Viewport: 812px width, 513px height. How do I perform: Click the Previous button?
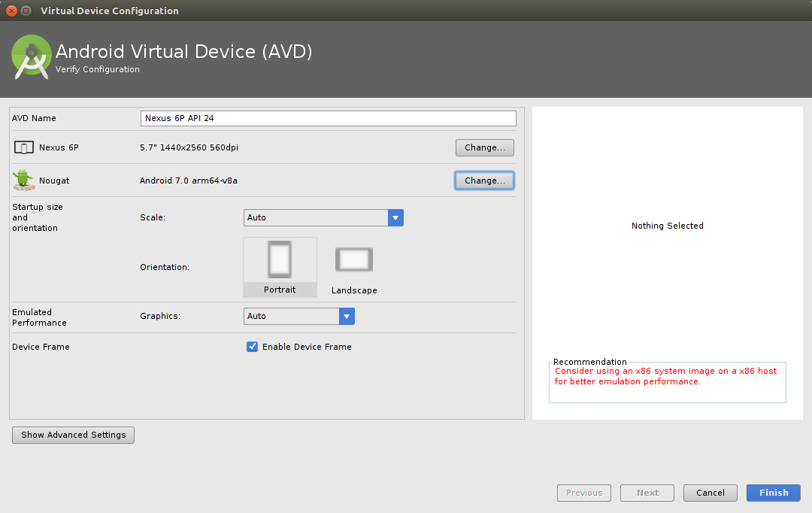coord(583,493)
